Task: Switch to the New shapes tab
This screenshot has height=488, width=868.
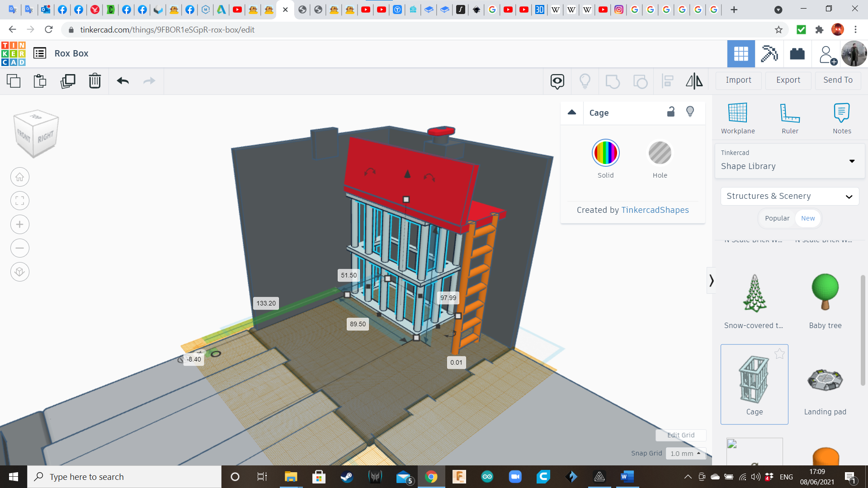Action: (808, 218)
